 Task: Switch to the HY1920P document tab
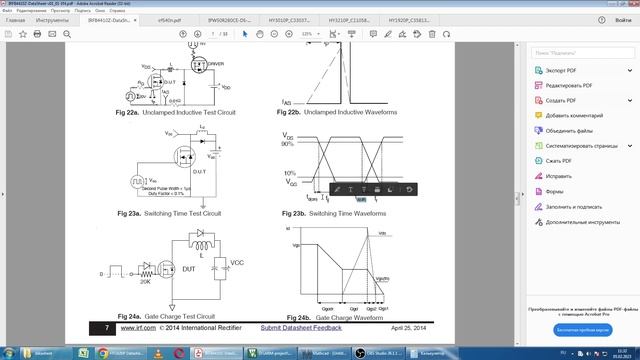pos(409,20)
